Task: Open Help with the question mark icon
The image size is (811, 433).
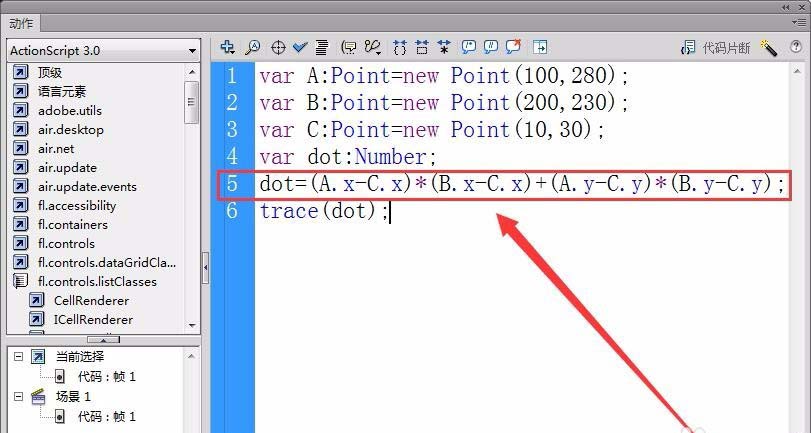Action: point(796,47)
